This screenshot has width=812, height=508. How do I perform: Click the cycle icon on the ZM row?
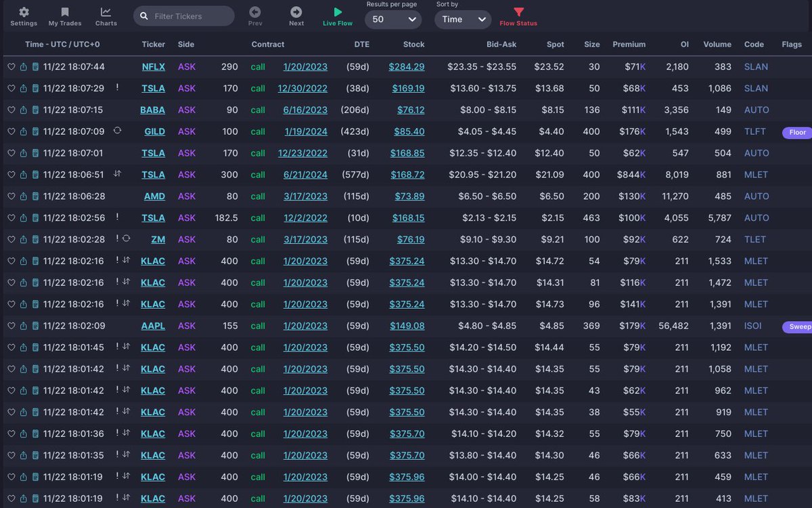125,239
